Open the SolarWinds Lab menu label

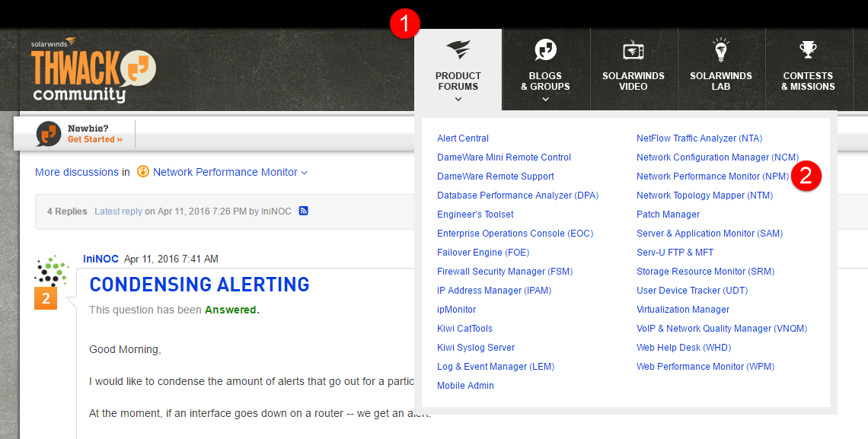pyautogui.click(x=721, y=81)
